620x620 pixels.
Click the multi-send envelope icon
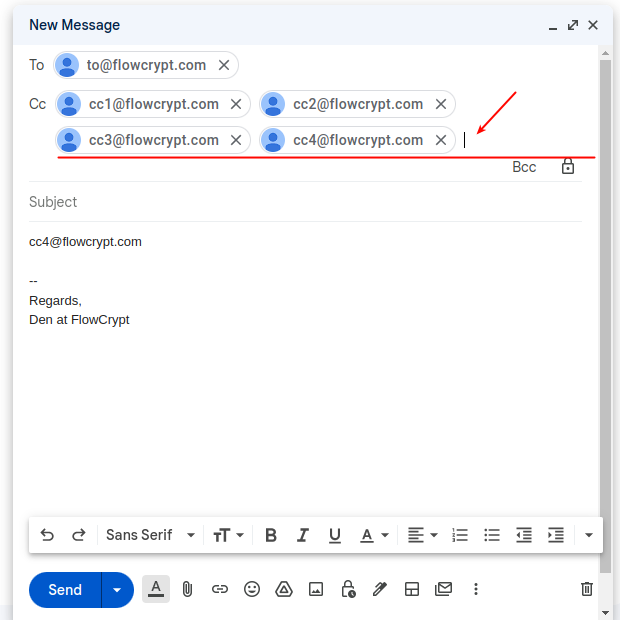tap(444, 589)
